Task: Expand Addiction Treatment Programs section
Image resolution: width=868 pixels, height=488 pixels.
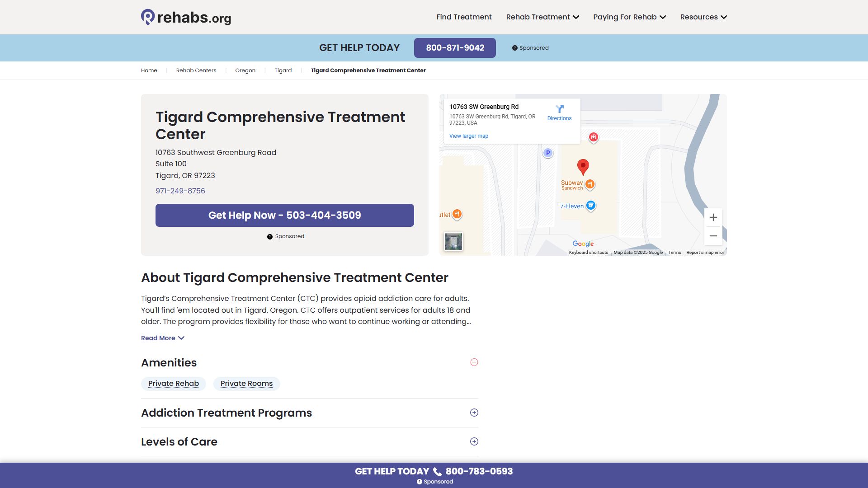Action: (x=474, y=413)
